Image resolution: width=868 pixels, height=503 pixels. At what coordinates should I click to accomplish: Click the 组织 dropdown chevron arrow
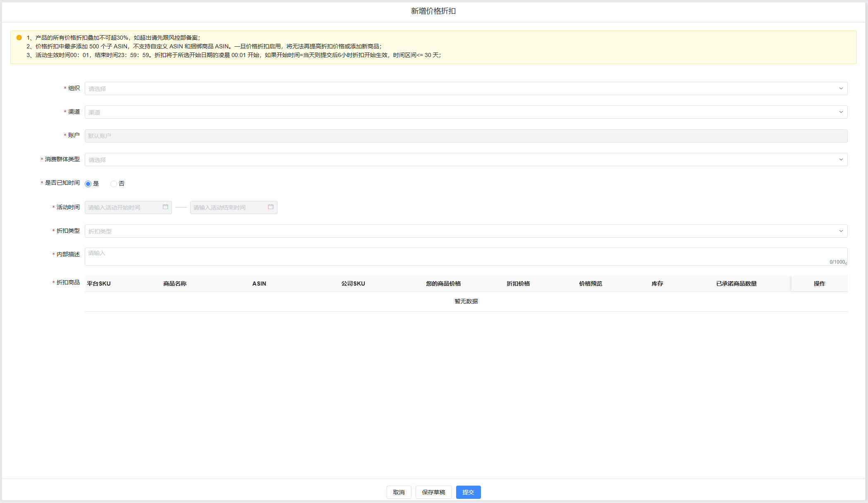click(x=841, y=88)
